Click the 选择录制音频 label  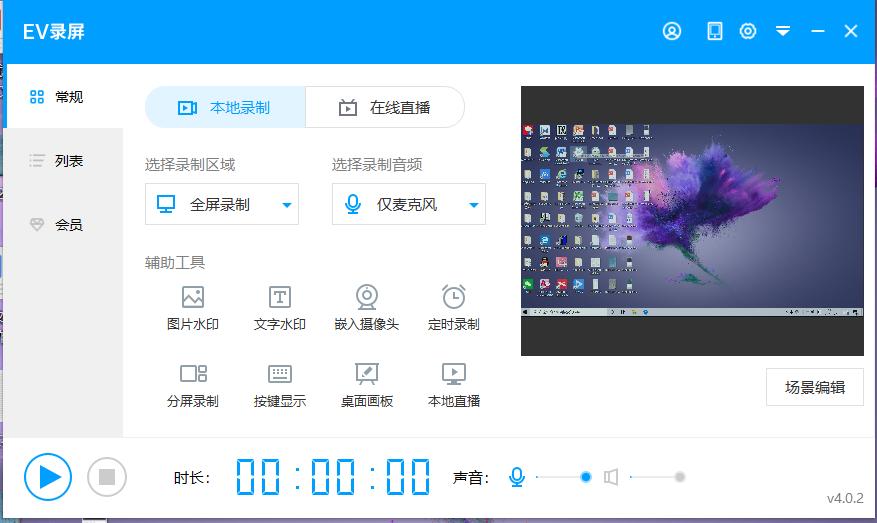tap(377, 164)
